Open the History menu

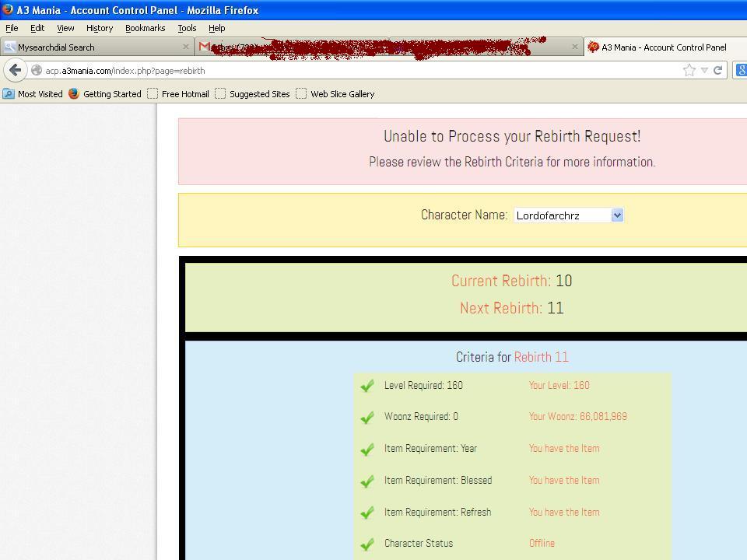click(100, 28)
